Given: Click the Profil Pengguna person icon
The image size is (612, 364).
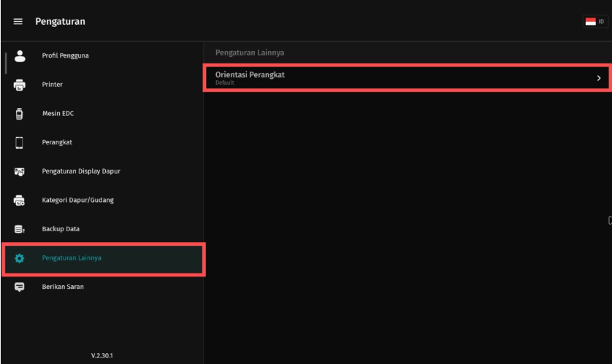Looking at the screenshot, I should [20, 55].
